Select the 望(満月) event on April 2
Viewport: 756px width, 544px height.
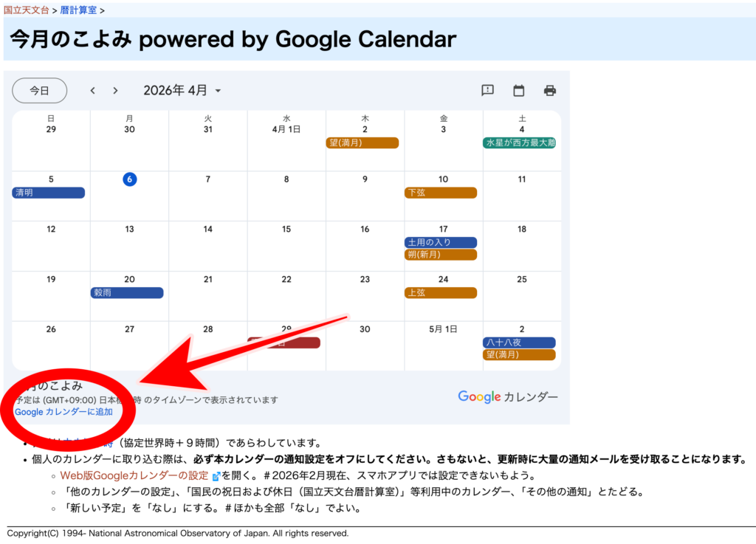362,142
